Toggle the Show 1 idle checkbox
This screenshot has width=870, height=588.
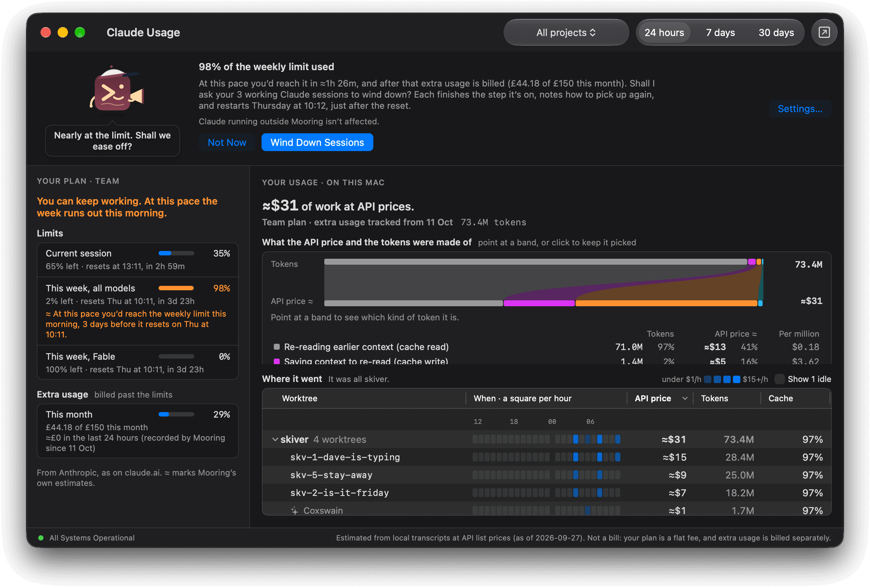click(779, 379)
